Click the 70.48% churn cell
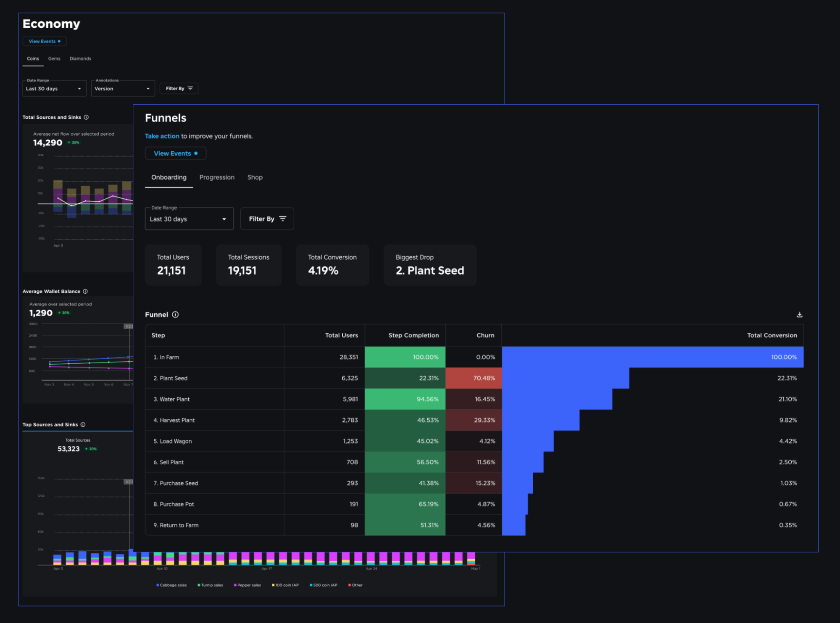 coord(474,378)
